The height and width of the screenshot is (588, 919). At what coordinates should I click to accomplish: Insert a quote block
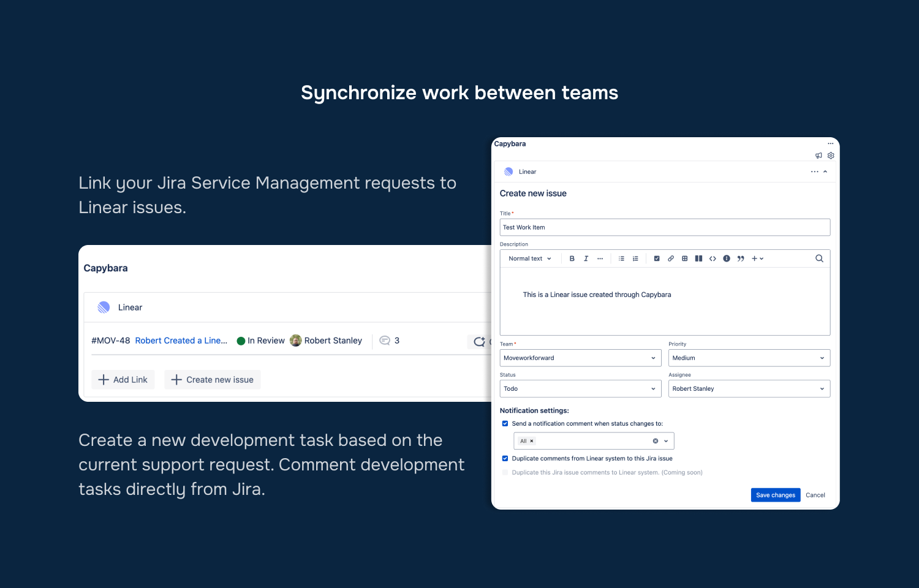click(x=741, y=258)
